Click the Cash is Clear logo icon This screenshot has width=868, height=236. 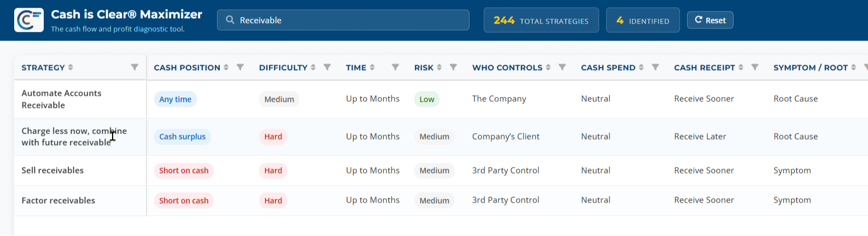[29, 20]
